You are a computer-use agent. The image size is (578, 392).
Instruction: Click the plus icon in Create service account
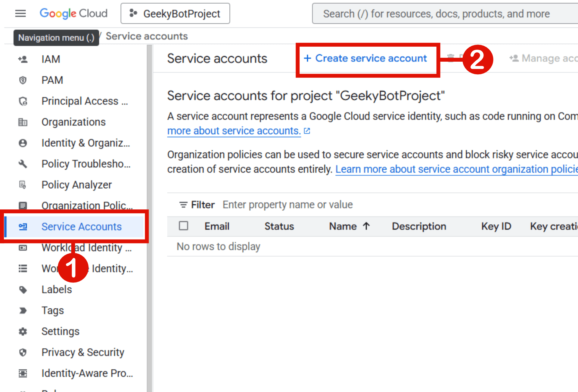pos(307,58)
